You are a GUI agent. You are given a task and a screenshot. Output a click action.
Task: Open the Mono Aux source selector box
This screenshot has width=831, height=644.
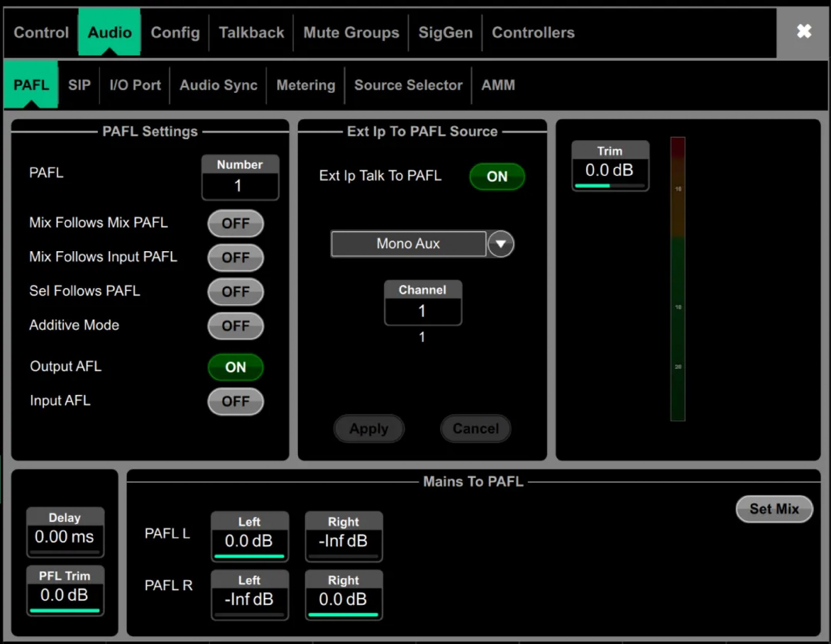[x=408, y=244]
